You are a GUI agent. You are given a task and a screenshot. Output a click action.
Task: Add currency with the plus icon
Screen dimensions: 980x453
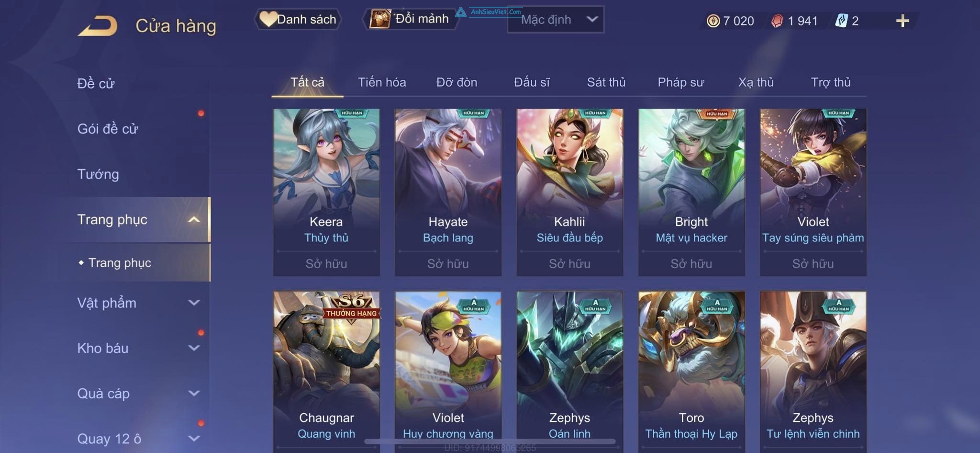(902, 21)
